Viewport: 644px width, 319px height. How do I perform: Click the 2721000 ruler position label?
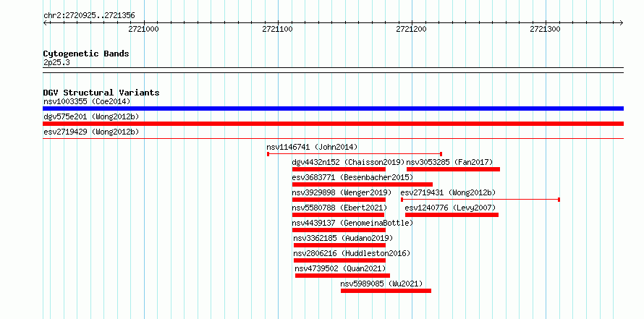(x=143, y=29)
